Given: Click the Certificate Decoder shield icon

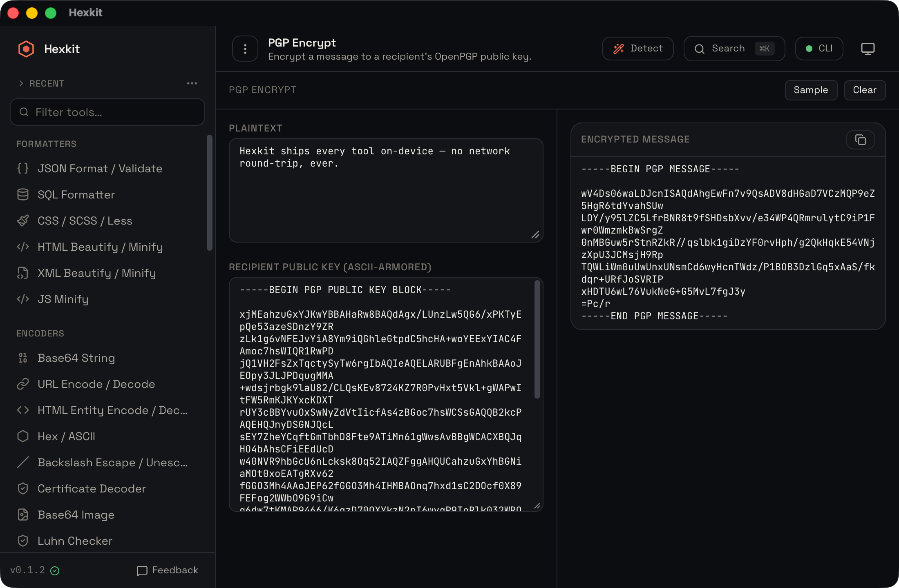Looking at the screenshot, I should 23,488.
